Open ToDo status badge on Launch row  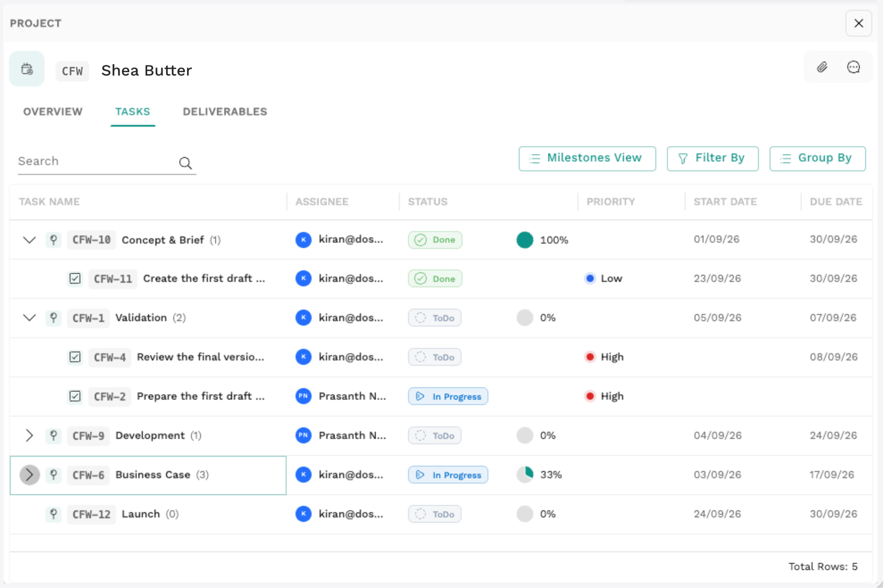(x=435, y=514)
